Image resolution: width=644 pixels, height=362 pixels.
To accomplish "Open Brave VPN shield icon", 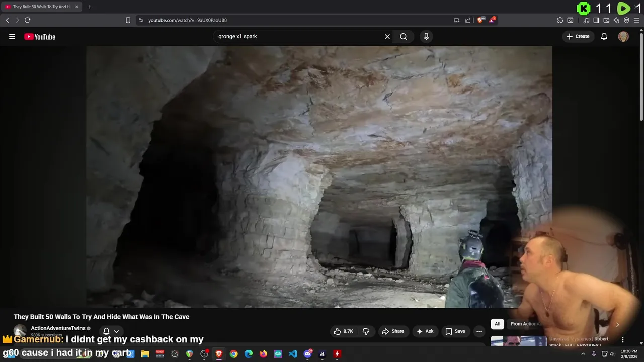I will click(626, 20).
